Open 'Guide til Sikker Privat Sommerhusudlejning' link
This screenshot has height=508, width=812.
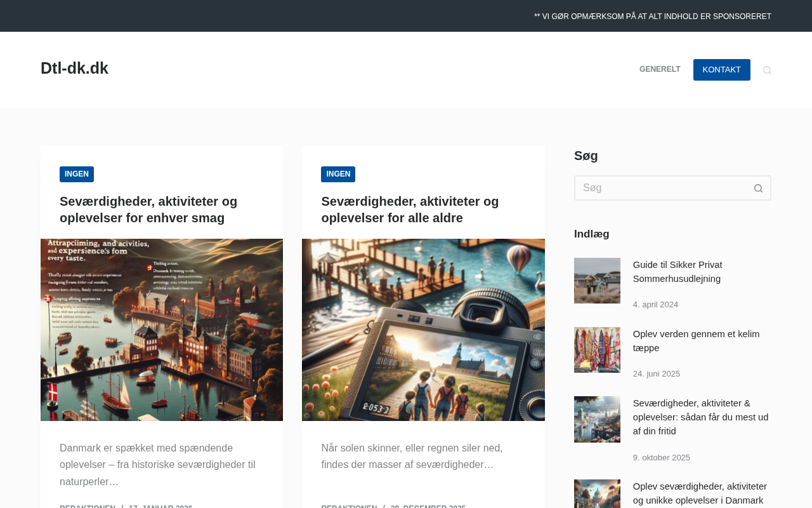(x=678, y=272)
